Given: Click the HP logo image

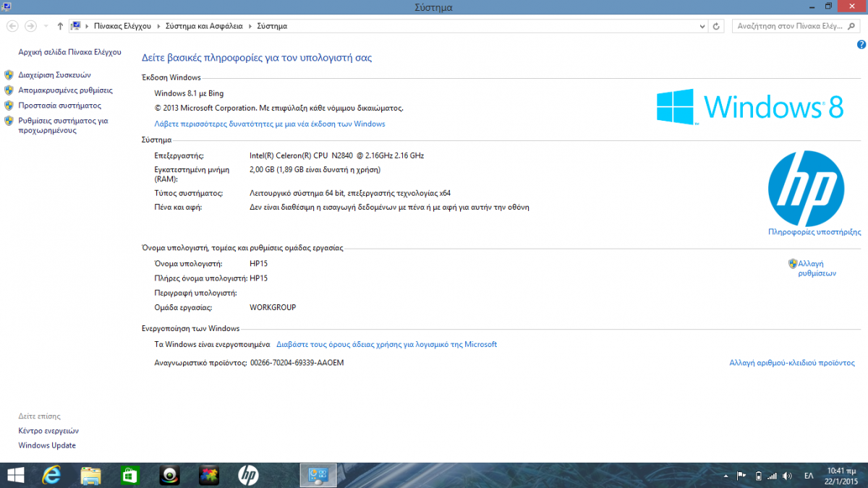Looking at the screenshot, I should coord(806,189).
